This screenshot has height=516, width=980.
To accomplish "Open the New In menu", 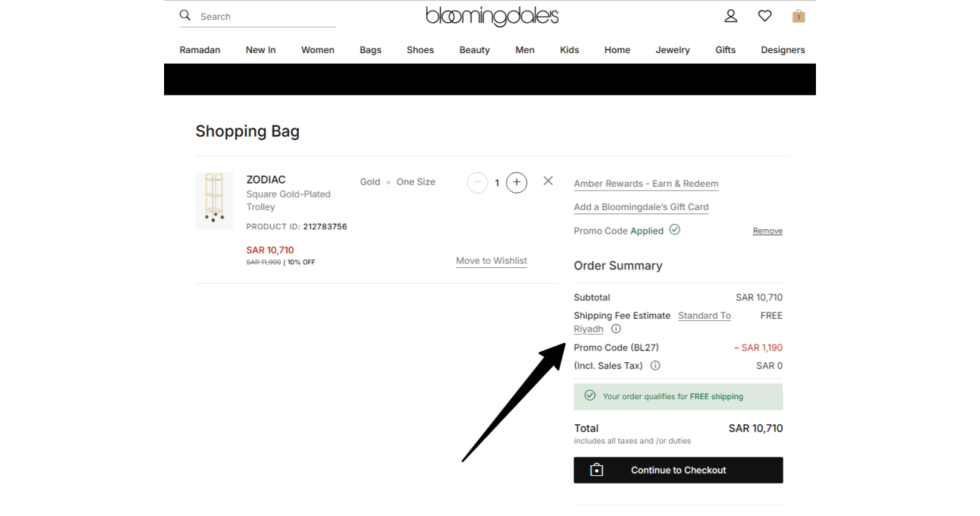I will point(261,50).
